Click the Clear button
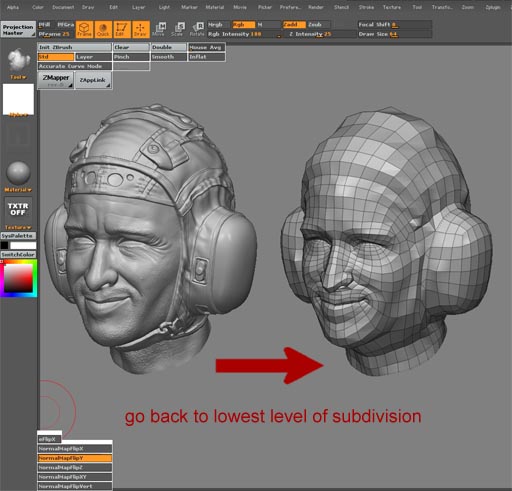The height and width of the screenshot is (491, 512). click(x=131, y=47)
